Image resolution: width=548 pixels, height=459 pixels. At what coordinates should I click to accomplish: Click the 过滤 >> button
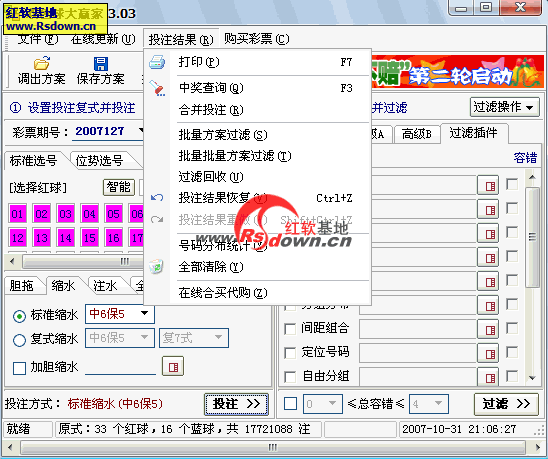pos(506,404)
